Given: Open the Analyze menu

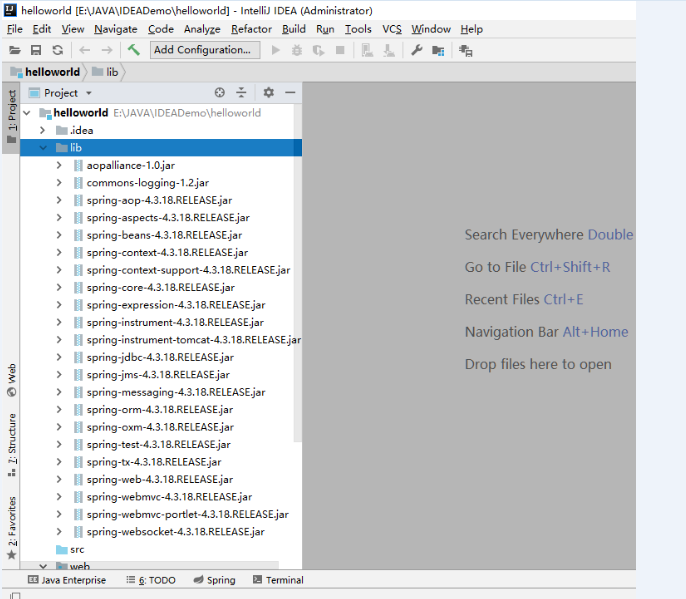Looking at the screenshot, I should [x=202, y=29].
